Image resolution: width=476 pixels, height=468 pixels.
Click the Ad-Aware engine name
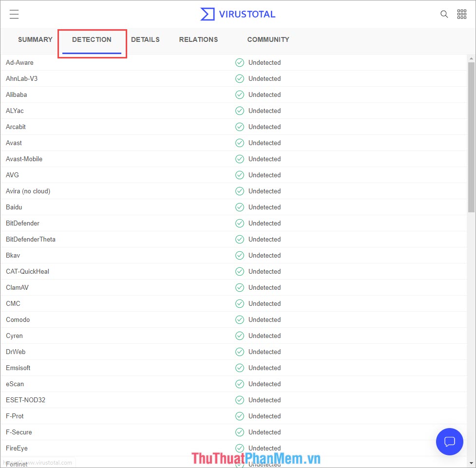pos(19,62)
